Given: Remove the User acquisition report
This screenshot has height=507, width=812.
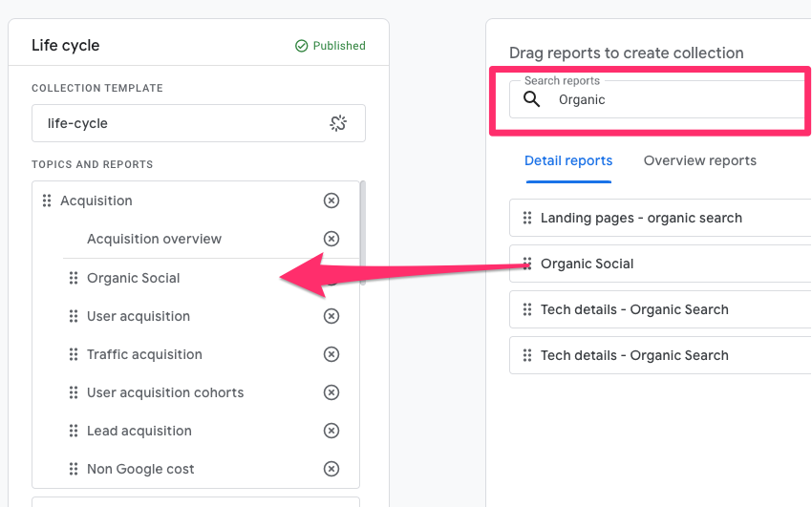Looking at the screenshot, I should 331,316.
